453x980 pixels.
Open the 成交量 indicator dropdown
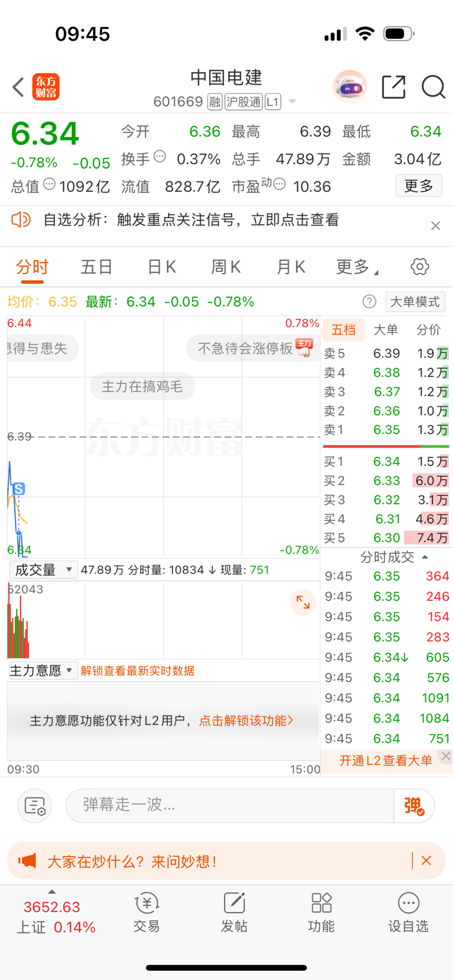coord(44,570)
